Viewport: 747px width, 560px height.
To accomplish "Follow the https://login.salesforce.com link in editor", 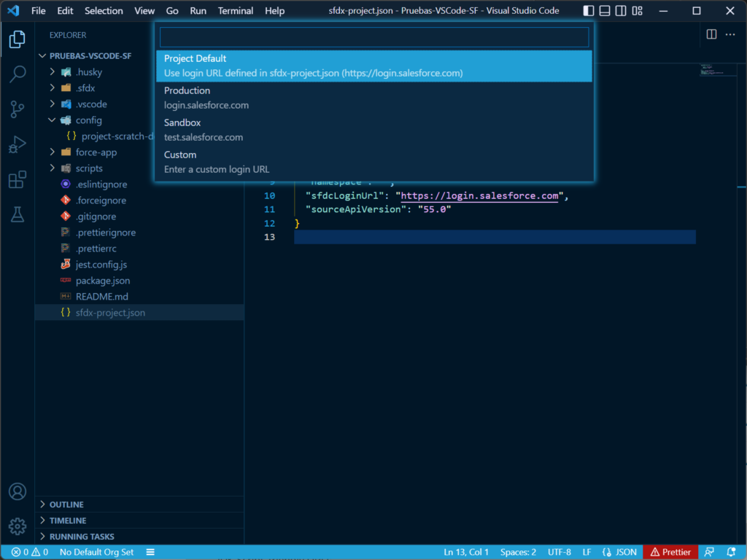I will [479, 195].
